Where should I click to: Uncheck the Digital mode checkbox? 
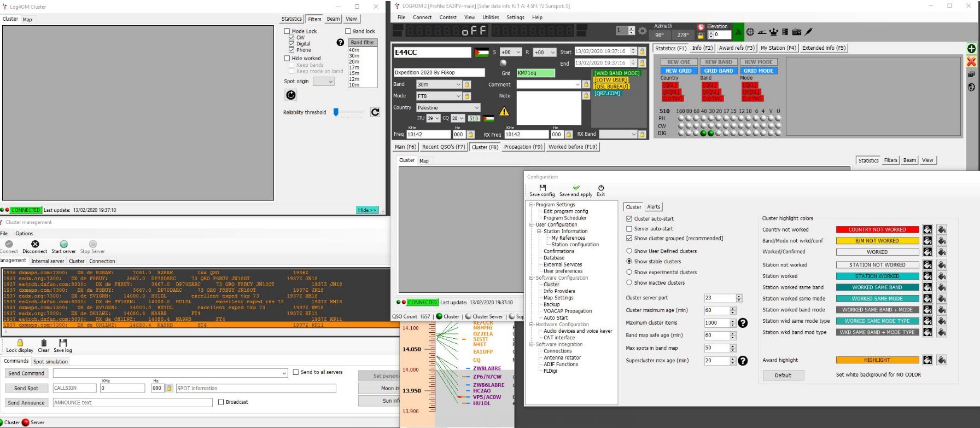[291, 44]
